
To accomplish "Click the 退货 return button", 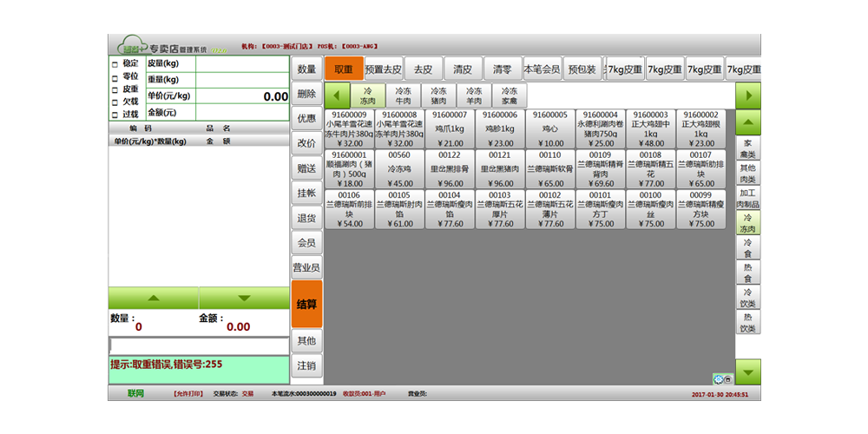I will (306, 218).
